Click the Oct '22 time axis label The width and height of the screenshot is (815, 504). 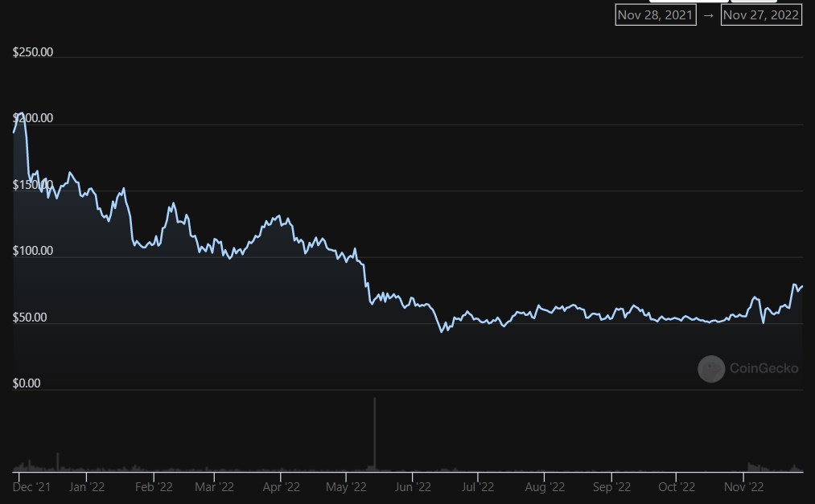click(677, 487)
